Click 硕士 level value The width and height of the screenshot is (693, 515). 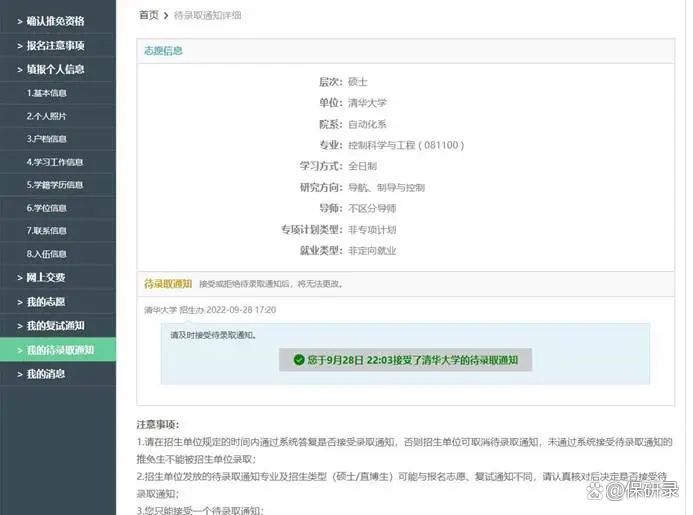(358, 82)
